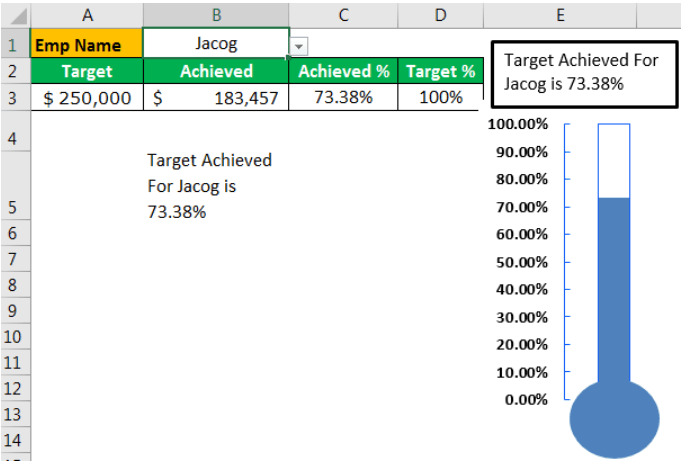Click the 183,457 achieved value cell

[x=216, y=97]
